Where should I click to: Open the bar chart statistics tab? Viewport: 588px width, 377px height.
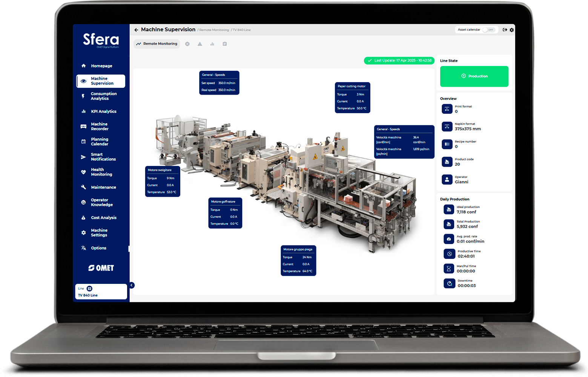click(x=212, y=44)
